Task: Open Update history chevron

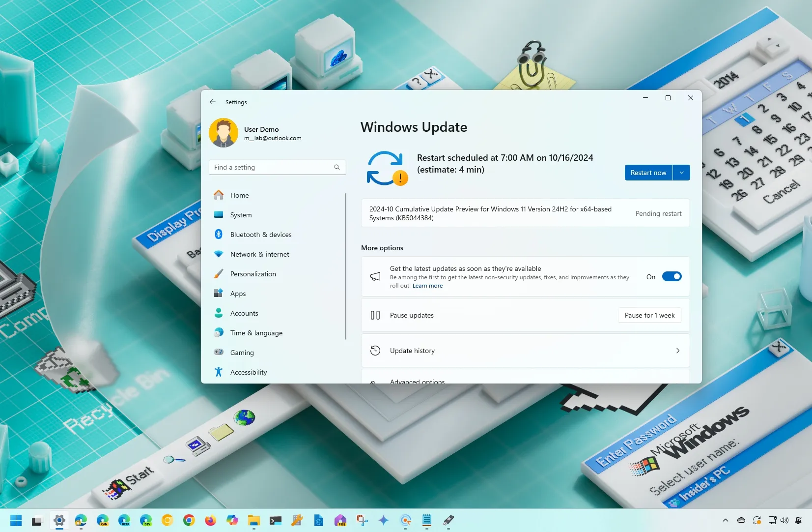Action: [677, 351]
